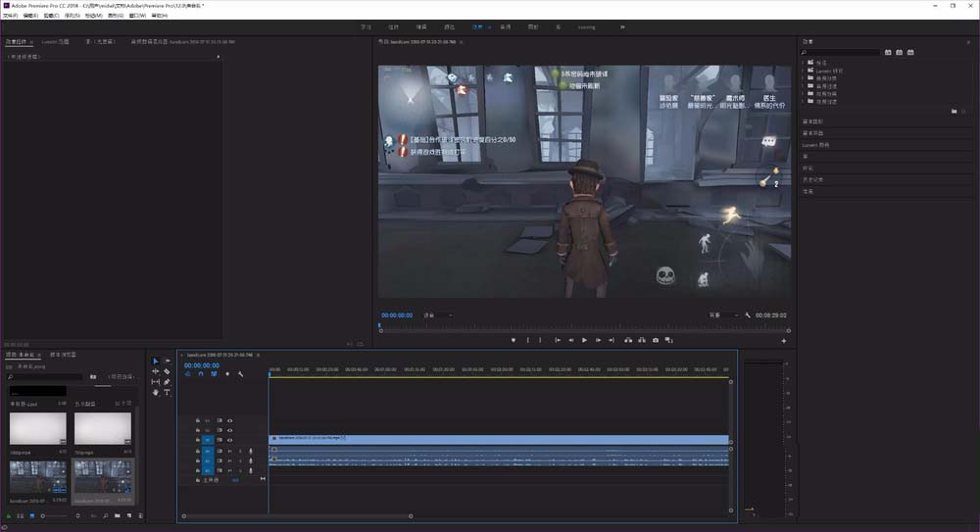Open the Help (H) menu
The height and width of the screenshot is (532, 980).
(x=160, y=15)
